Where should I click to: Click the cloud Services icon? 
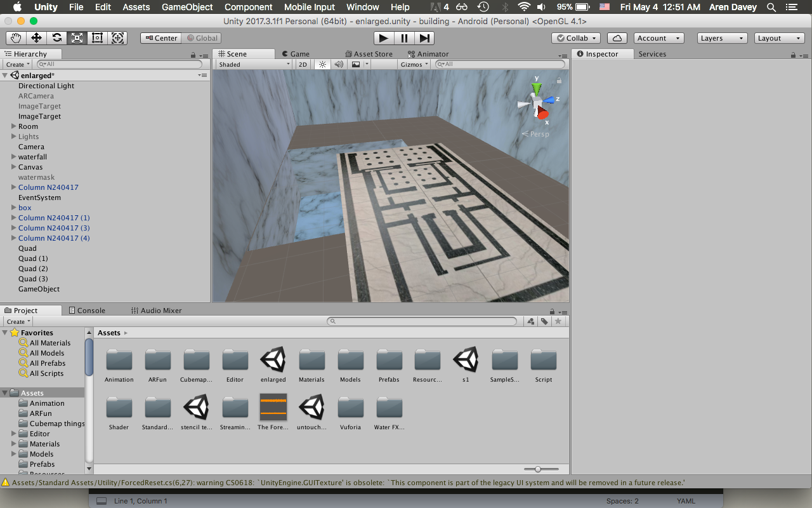coord(617,38)
